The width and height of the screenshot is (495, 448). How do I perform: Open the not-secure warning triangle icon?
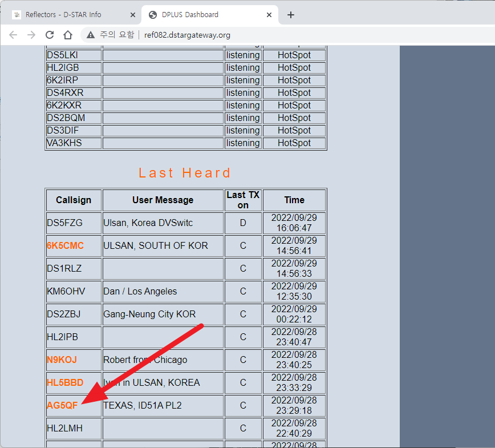tap(91, 35)
